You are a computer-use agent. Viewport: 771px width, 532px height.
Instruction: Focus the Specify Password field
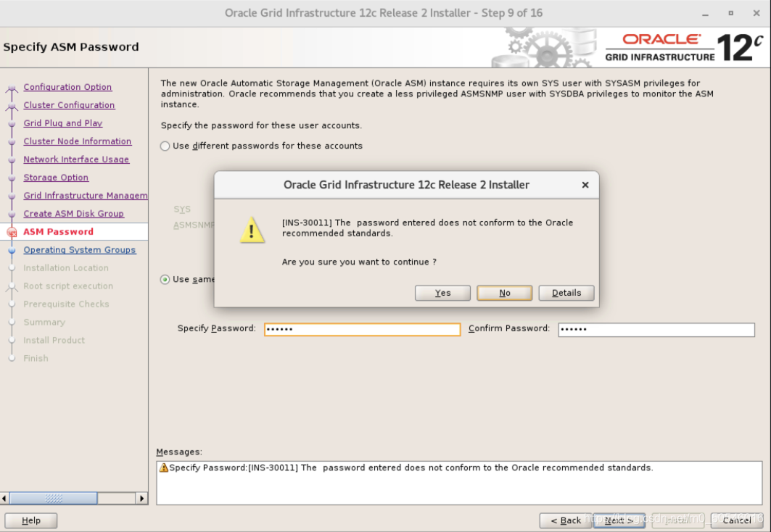(x=363, y=329)
